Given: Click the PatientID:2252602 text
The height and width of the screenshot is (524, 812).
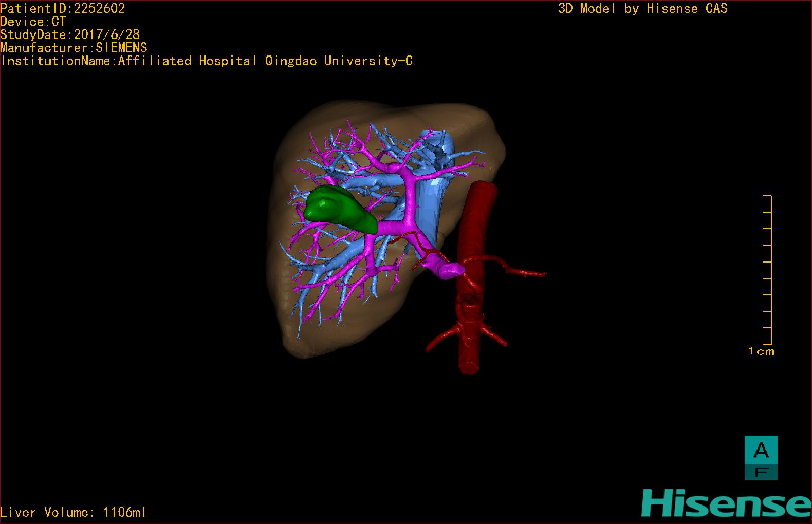Looking at the screenshot, I should (63, 8).
